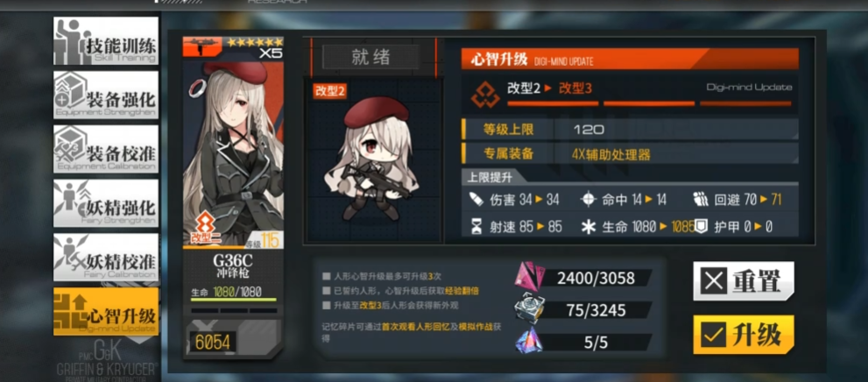Switch to 妖精校准 Fairy Calibration tab
The width and height of the screenshot is (868, 382).
106,258
